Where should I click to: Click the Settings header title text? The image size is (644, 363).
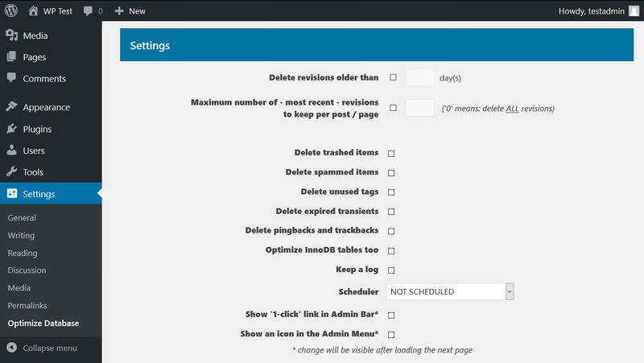click(x=150, y=45)
